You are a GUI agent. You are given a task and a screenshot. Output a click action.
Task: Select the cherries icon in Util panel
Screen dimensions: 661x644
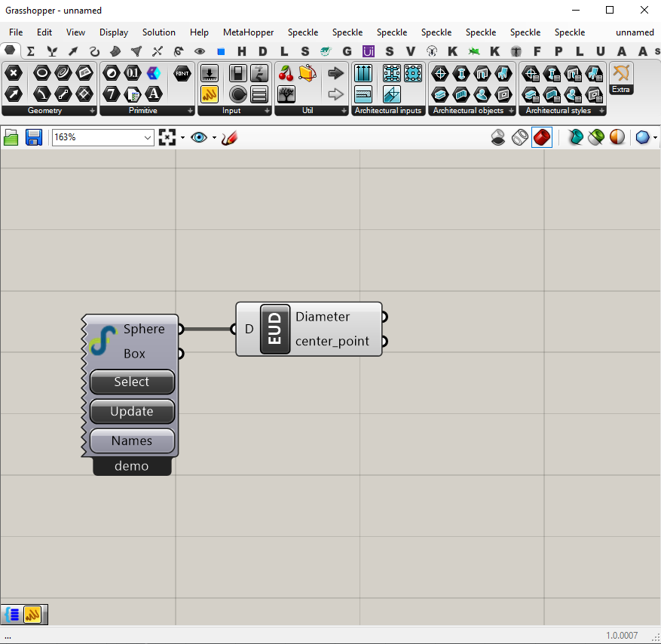click(x=286, y=73)
